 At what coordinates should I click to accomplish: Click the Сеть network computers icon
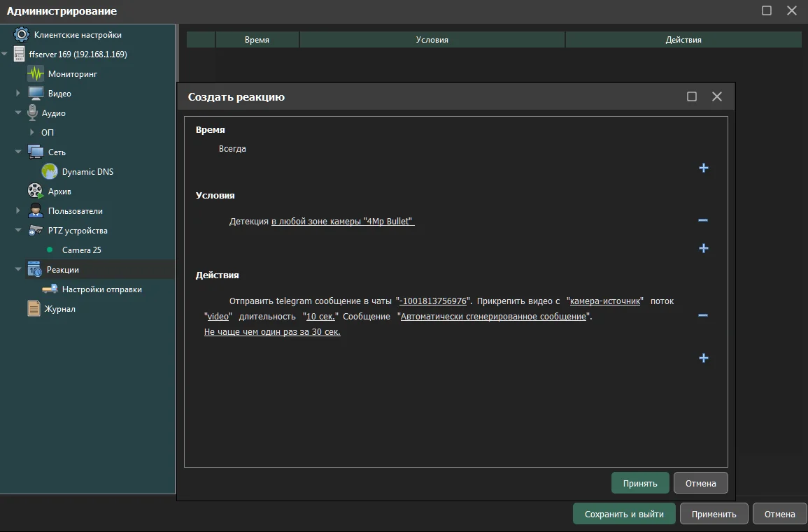[36, 152]
